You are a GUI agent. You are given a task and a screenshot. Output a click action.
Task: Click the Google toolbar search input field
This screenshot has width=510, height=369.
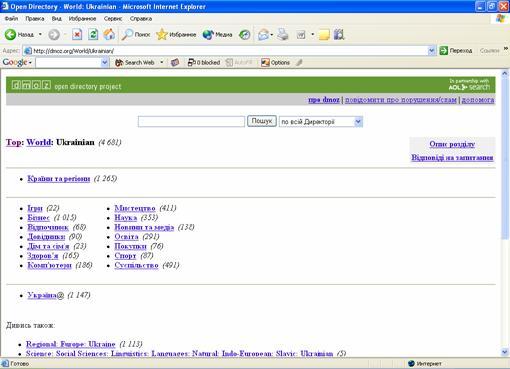click(x=68, y=62)
